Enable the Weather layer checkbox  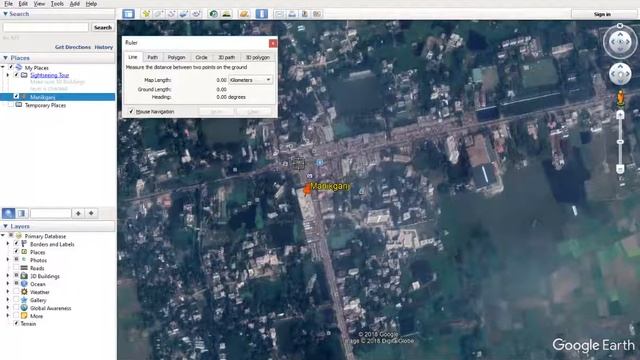pyautogui.click(x=16, y=292)
